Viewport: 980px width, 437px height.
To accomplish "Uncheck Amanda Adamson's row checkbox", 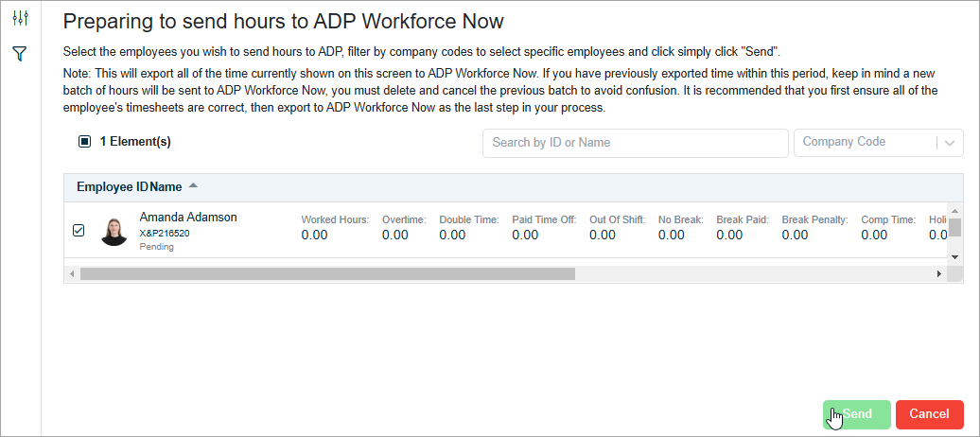I will (79, 232).
